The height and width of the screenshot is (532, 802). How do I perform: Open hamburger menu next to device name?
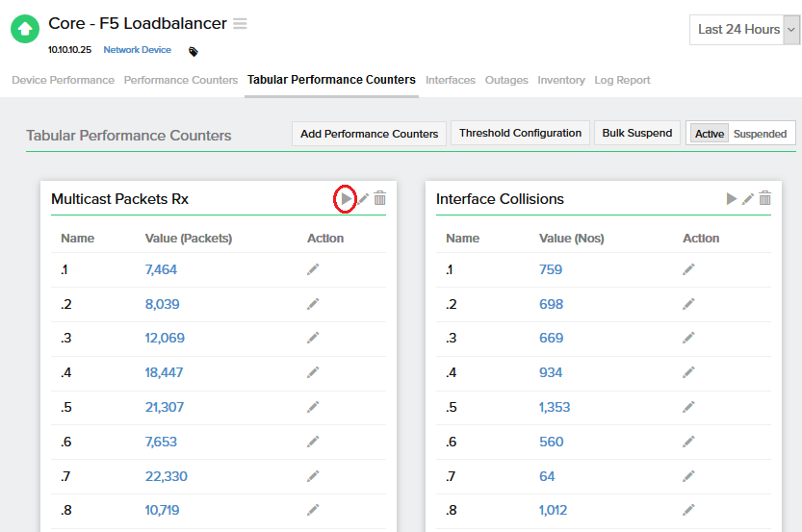point(240,24)
